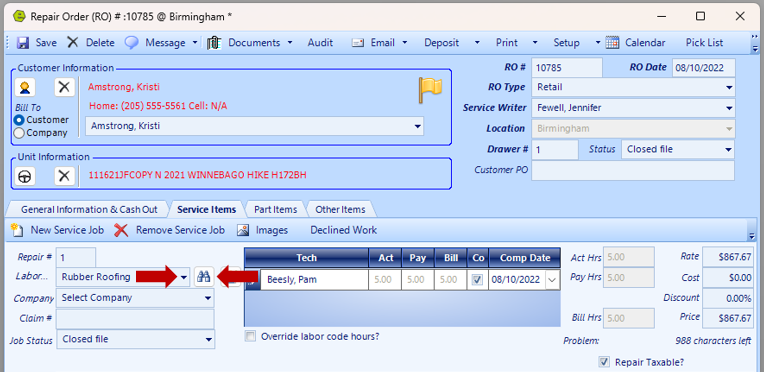Click into the Customer PO field
Screen dimensions: 764x372
point(632,171)
